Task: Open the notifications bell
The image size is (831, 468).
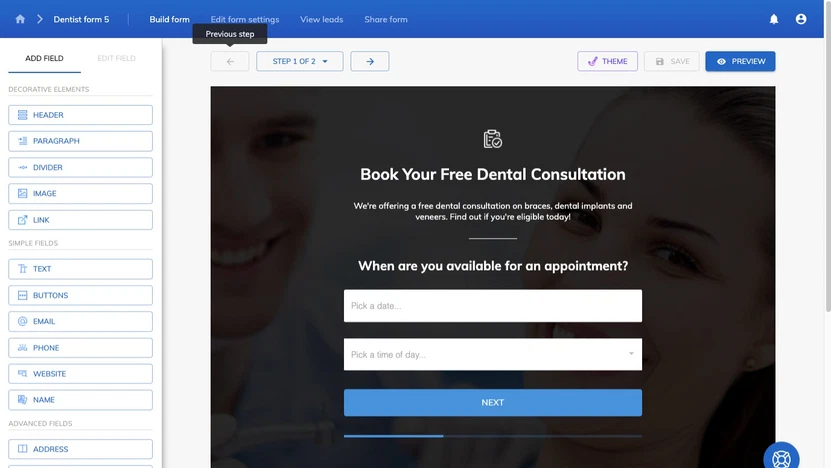Action: tap(773, 19)
